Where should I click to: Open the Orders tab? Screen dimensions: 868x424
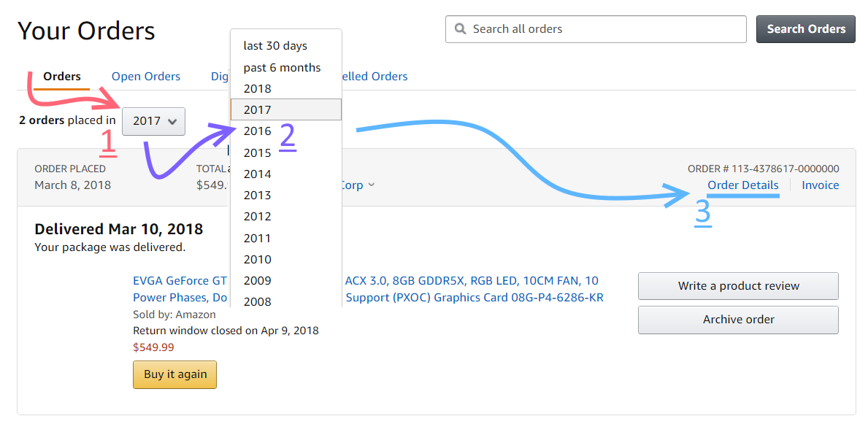tap(62, 77)
